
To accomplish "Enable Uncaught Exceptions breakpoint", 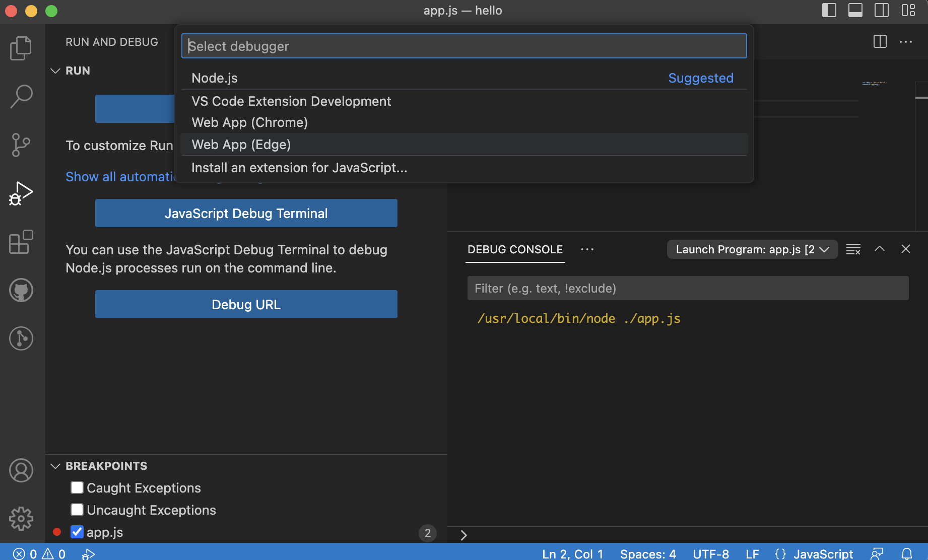I will click(76, 510).
